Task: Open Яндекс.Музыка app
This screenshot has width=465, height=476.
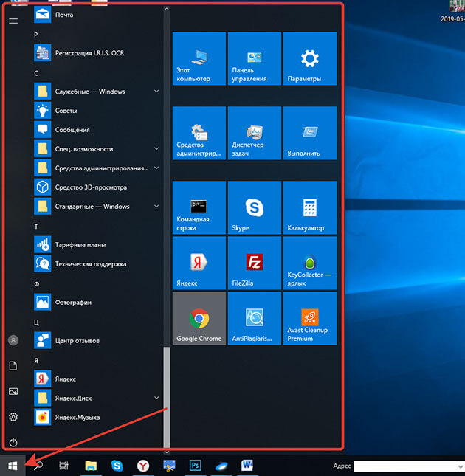Action: [97, 417]
